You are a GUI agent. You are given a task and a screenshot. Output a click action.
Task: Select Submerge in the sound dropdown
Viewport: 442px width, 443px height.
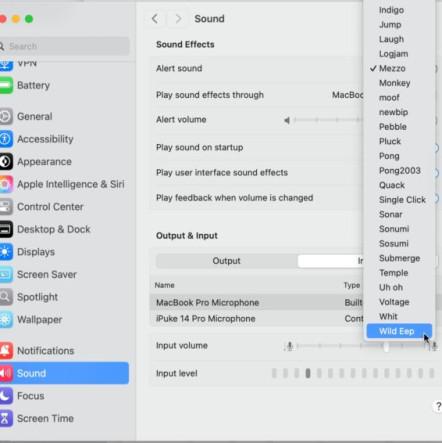tap(399, 258)
